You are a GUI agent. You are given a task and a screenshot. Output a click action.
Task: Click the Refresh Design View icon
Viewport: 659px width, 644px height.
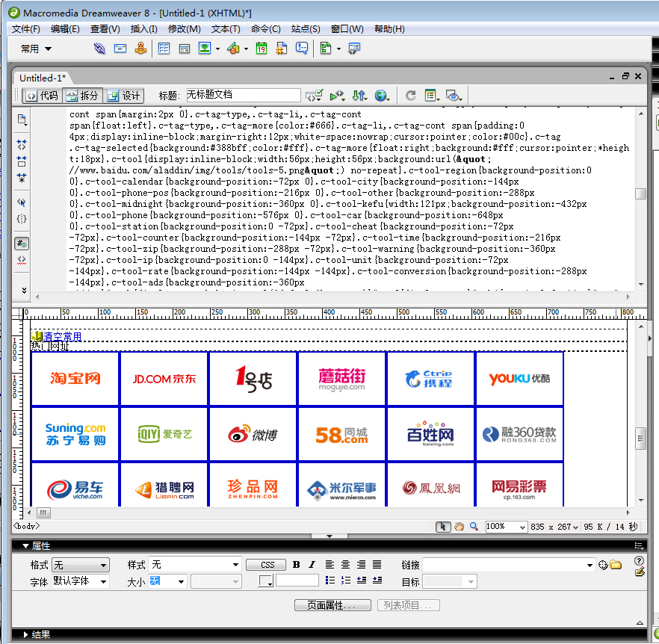coord(410,96)
